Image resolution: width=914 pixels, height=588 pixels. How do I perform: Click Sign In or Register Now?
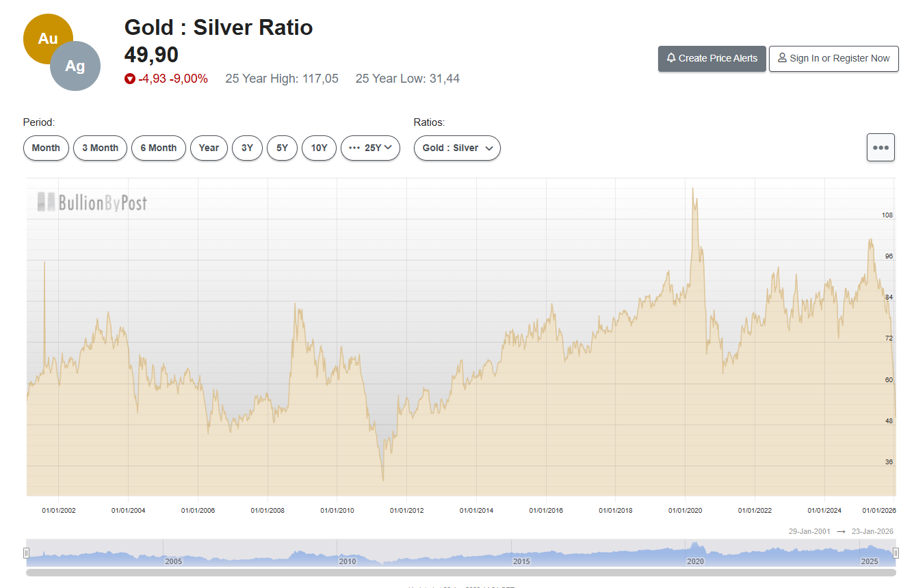[833, 59]
